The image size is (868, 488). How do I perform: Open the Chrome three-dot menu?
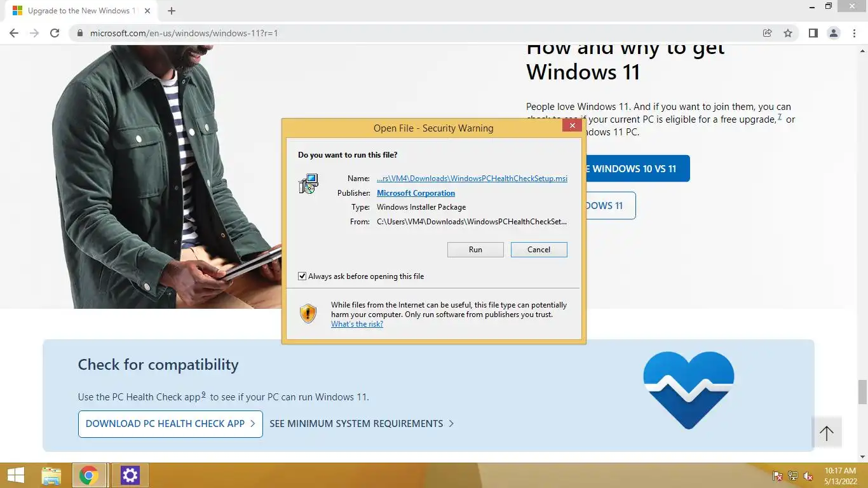point(855,33)
